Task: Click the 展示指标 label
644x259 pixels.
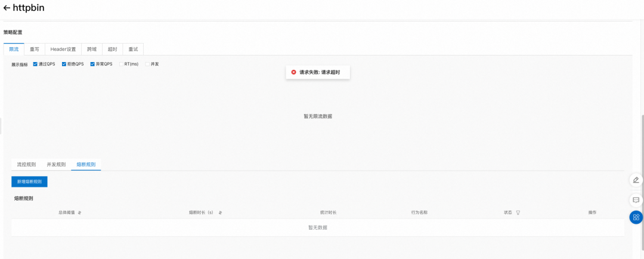Action: click(x=20, y=64)
